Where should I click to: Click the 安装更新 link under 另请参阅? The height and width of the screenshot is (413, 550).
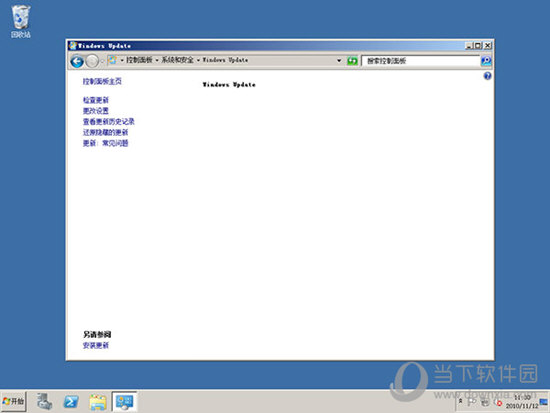tap(96, 345)
